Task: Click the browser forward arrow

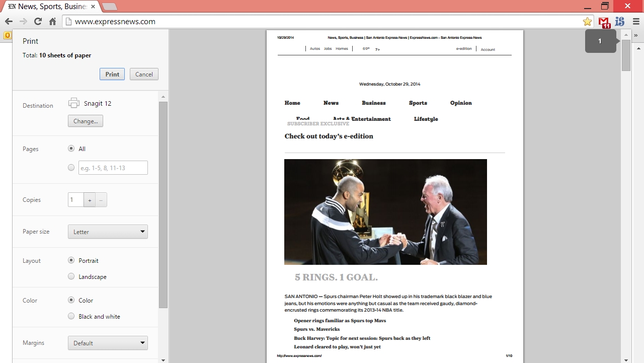Action: coord(23,21)
